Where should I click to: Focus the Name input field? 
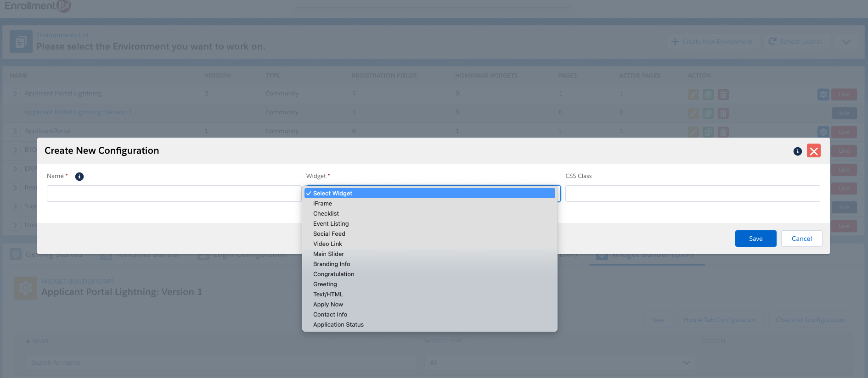(174, 194)
